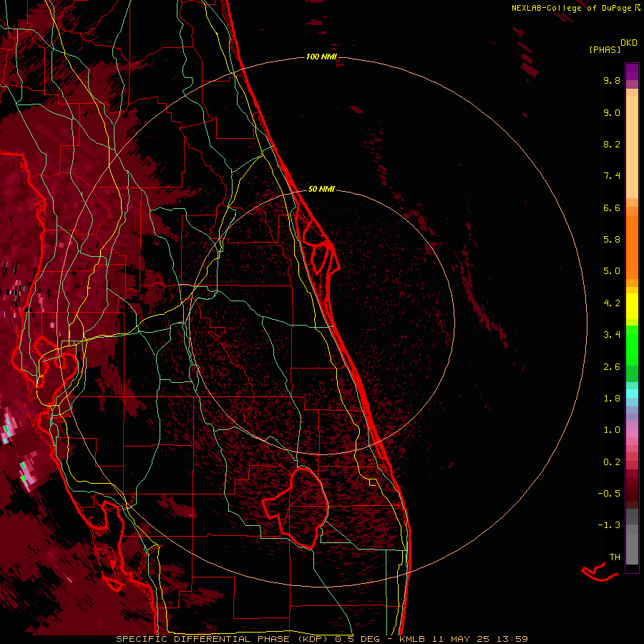Click the 8.2 scale value
644x644 pixels.
(612, 144)
